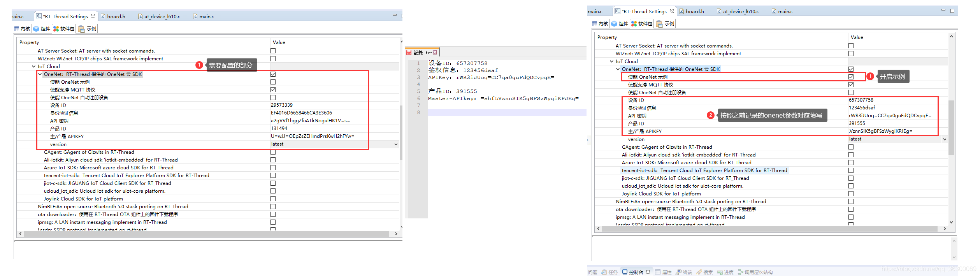The image size is (980, 276).
Task: Open the 任务 tasks view icon
Action: [604, 272]
